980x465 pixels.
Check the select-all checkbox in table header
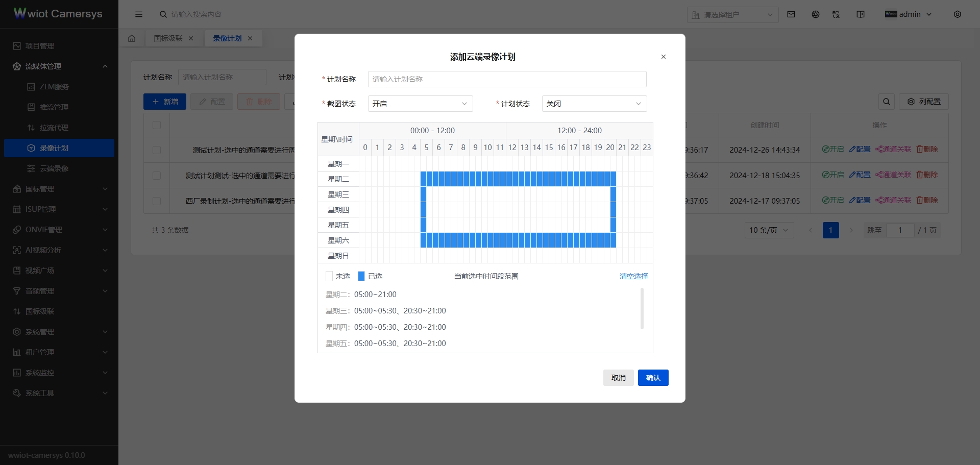(x=156, y=125)
